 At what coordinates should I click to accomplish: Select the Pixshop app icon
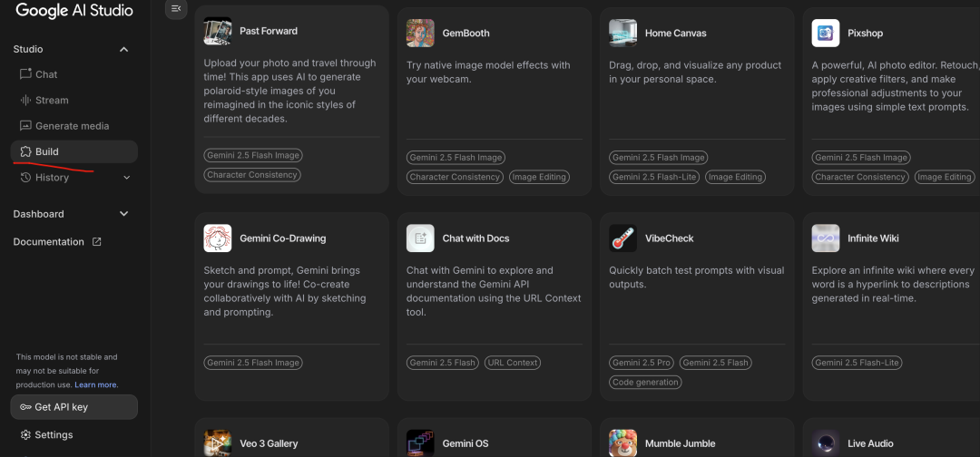pyautogui.click(x=826, y=34)
